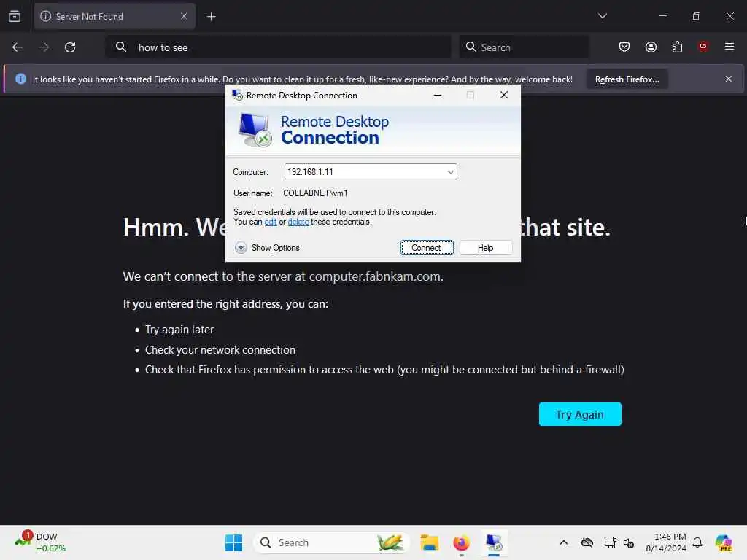Reload the page in Firefox
The image size is (747, 560).
[x=70, y=47]
